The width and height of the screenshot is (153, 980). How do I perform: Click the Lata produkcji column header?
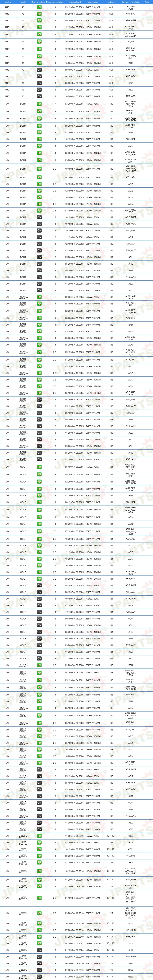(74, 2)
